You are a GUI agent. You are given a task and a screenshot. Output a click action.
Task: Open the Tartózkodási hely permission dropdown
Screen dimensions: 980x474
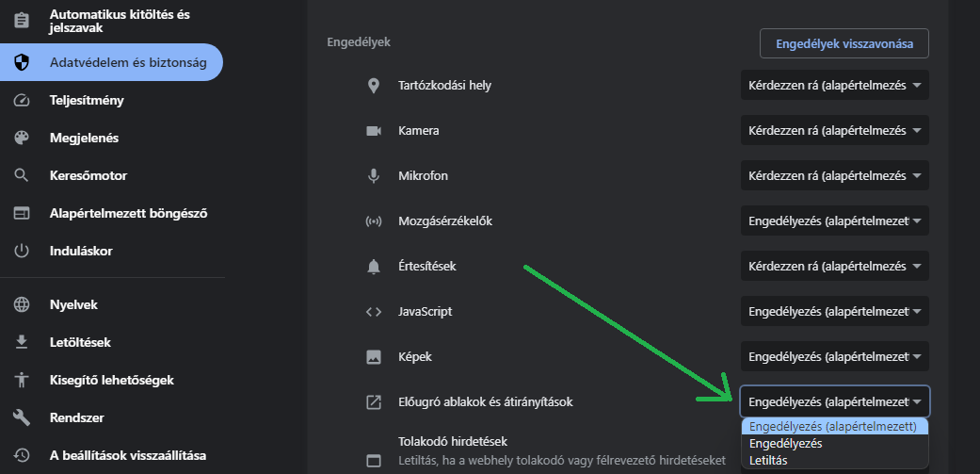click(x=834, y=86)
